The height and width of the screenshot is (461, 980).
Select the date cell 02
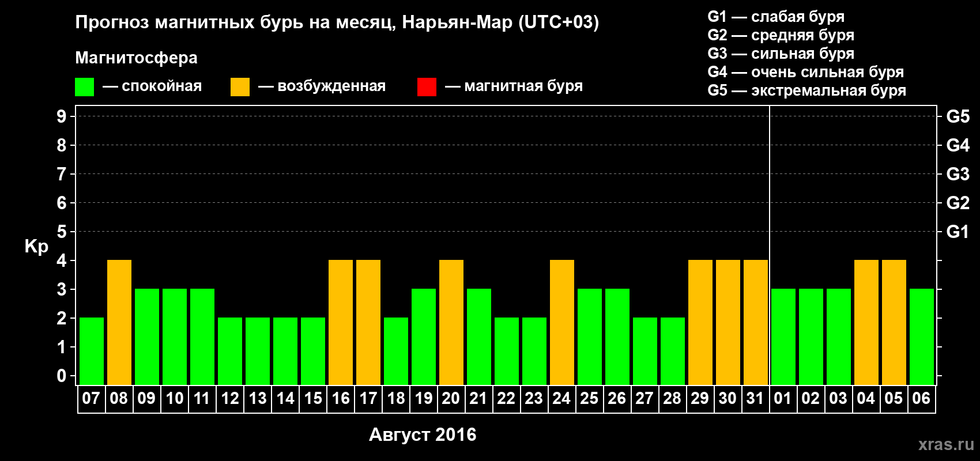(x=811, y=399)
